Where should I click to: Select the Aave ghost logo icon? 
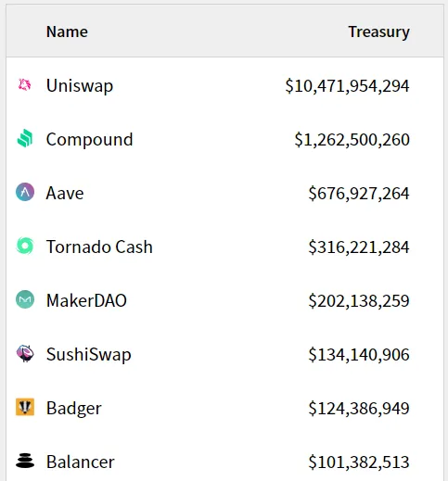[x=25, y=192]
